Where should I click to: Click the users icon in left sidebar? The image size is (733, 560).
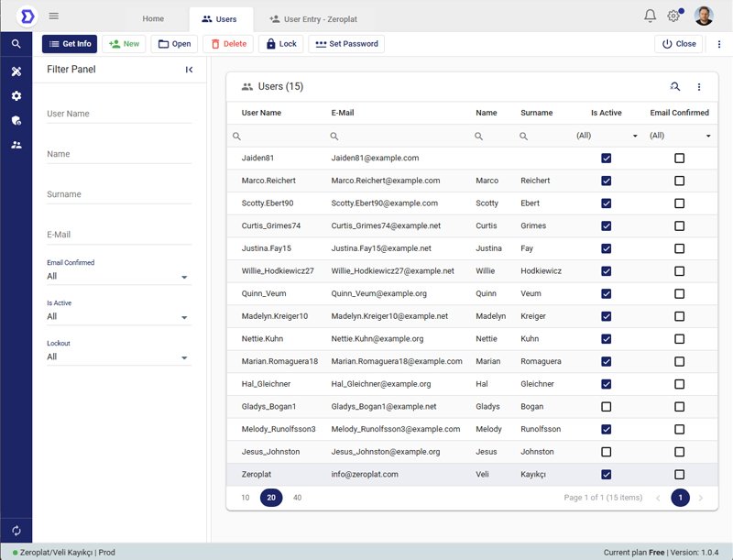(x=16, y=145)
